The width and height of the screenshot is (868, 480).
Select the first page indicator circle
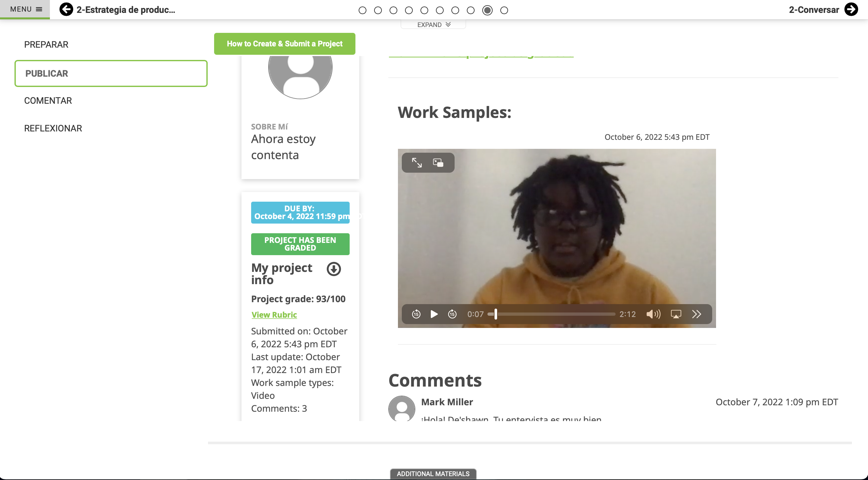tap(363, 10)
